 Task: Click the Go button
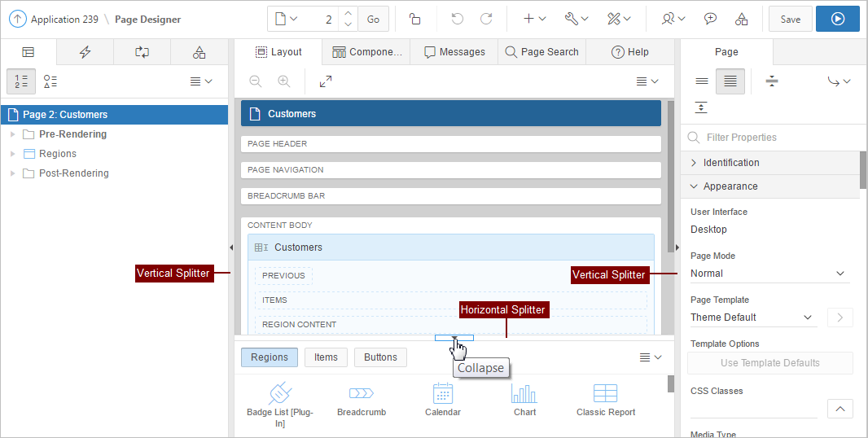coord(373,19)
